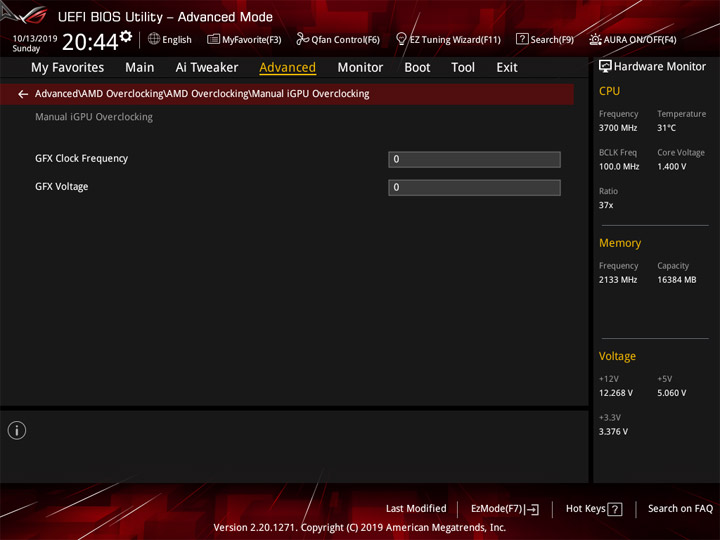Click the Search(F9) question mark icon
This screenshot has width=720, height=540.
[x=522, y=39]
